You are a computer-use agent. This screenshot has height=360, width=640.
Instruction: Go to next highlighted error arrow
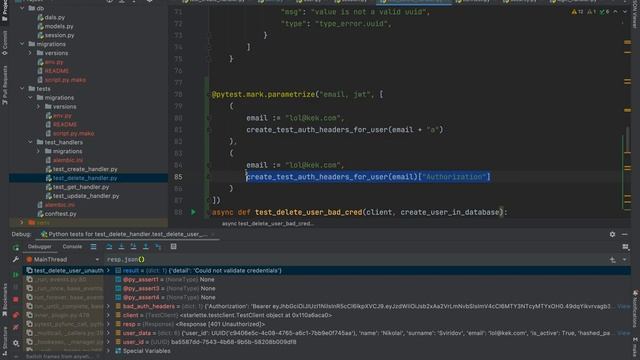(624, 12)
